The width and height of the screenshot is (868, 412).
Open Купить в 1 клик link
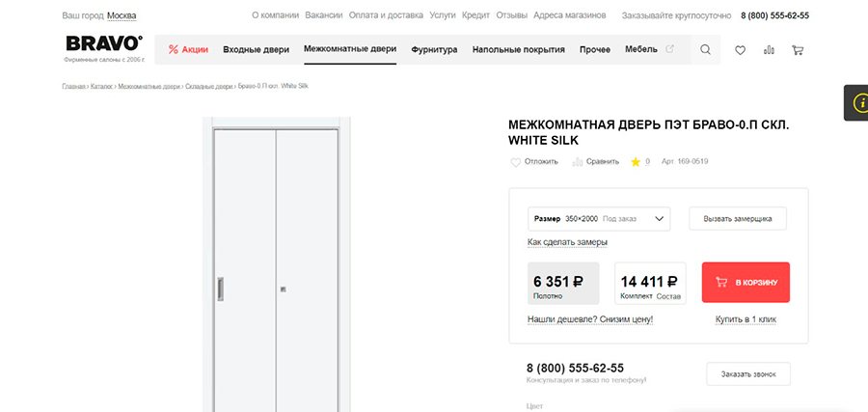[746, 319]
